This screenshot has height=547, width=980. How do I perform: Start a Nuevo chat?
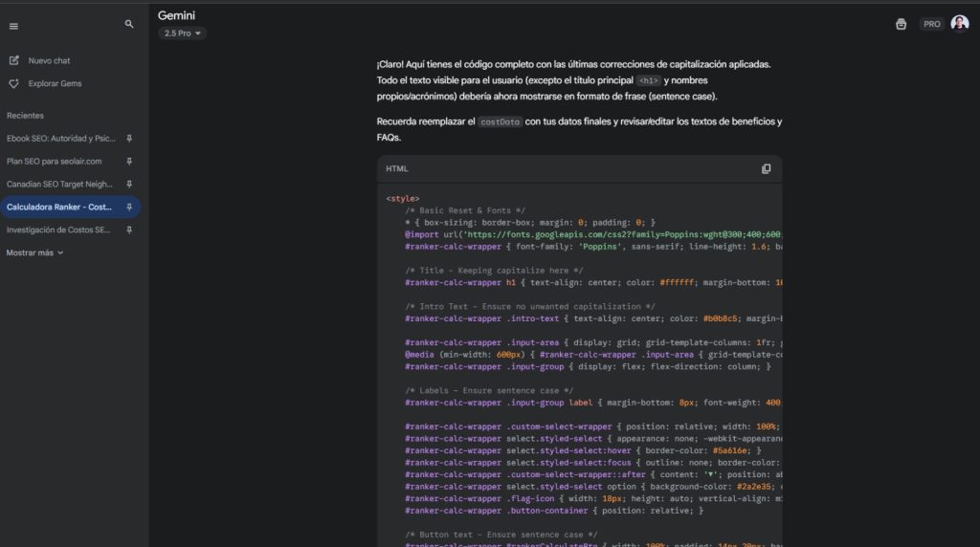pos(49,60)
